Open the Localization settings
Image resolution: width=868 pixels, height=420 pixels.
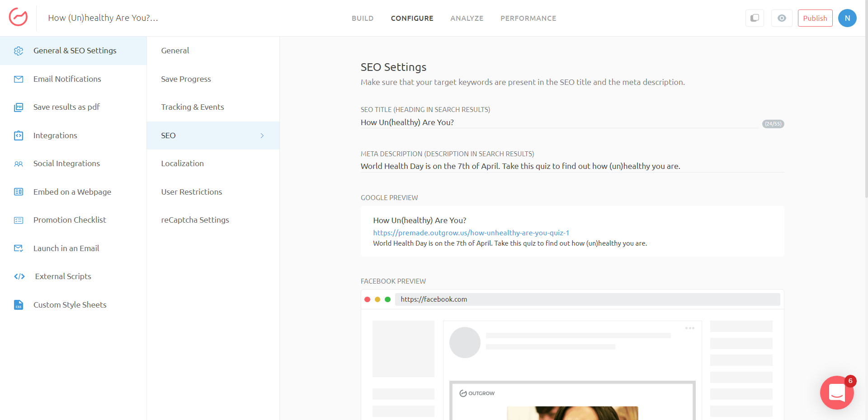pos(213,163)
